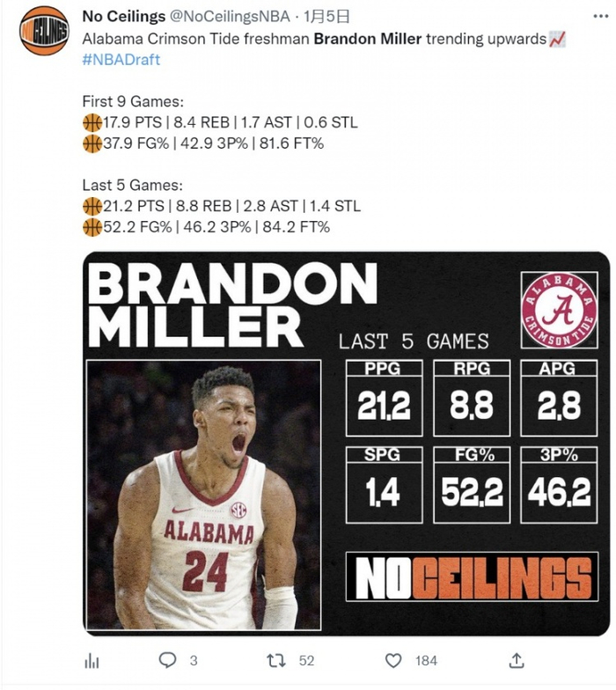Click the reply speech bubble icon
This screenshot has width=616, height=690.
pyautogui.click(x=168, y=660)
